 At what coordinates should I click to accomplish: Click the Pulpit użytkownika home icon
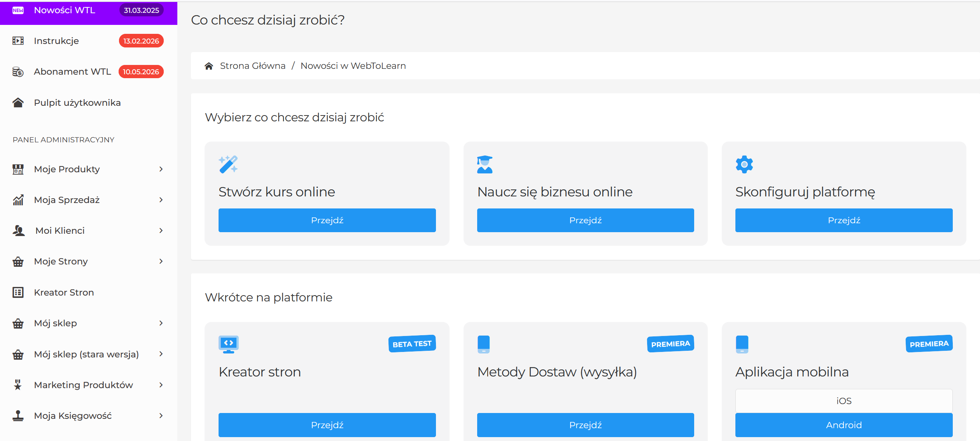click(x=18, y=102)
